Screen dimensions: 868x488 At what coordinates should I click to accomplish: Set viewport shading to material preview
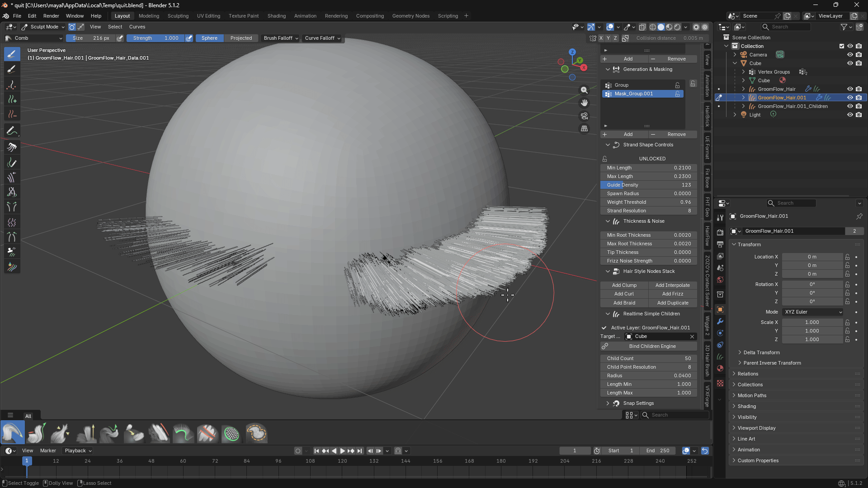tap(669, 27)
